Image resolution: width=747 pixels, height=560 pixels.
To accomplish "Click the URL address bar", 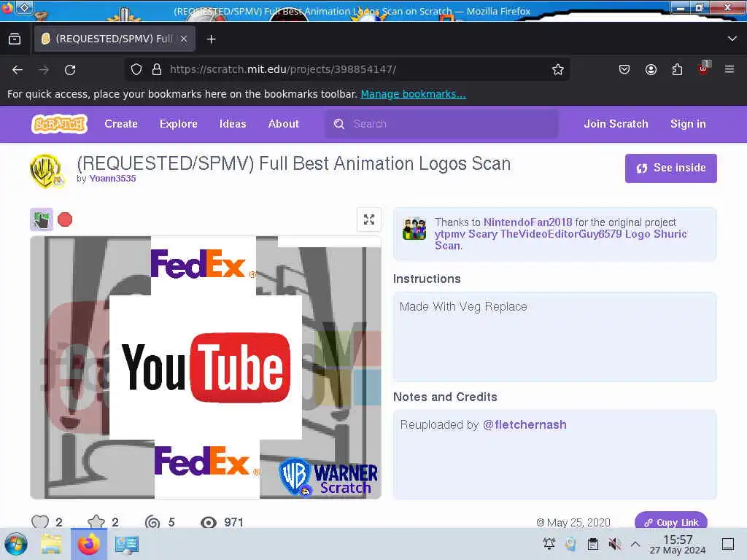I will [x=348, y=69].
